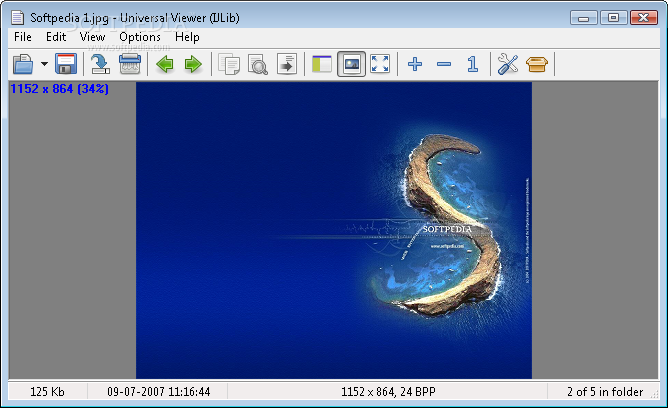Screen dimensions: 668x408
Task: Click the Reload file icon
Action: [x=101, y=64]
